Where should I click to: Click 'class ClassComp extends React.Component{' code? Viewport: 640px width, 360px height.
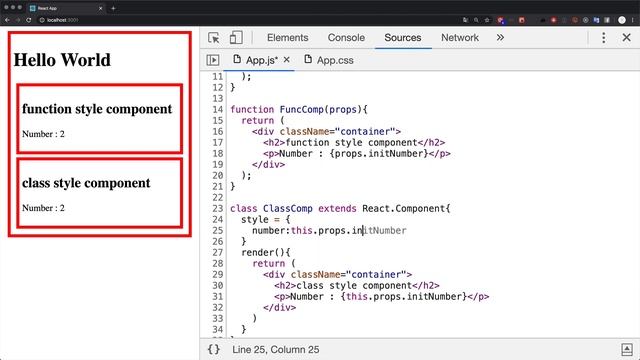coord(340,209)
